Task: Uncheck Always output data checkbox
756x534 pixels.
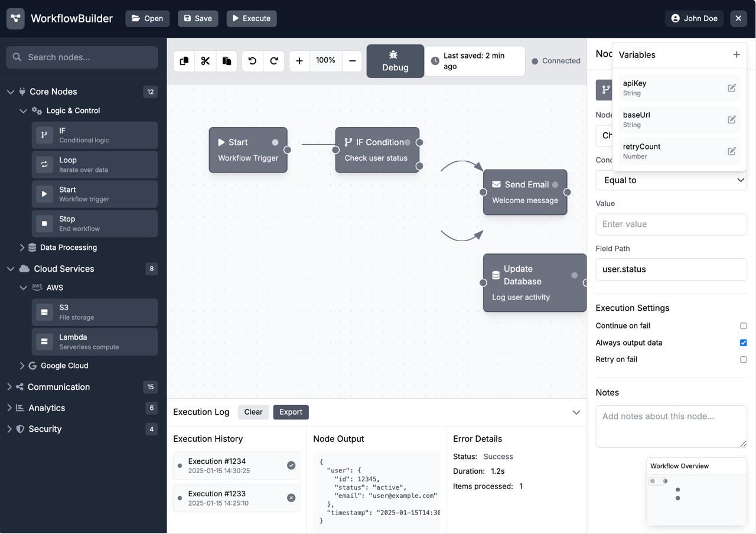Action: [743, 343]
